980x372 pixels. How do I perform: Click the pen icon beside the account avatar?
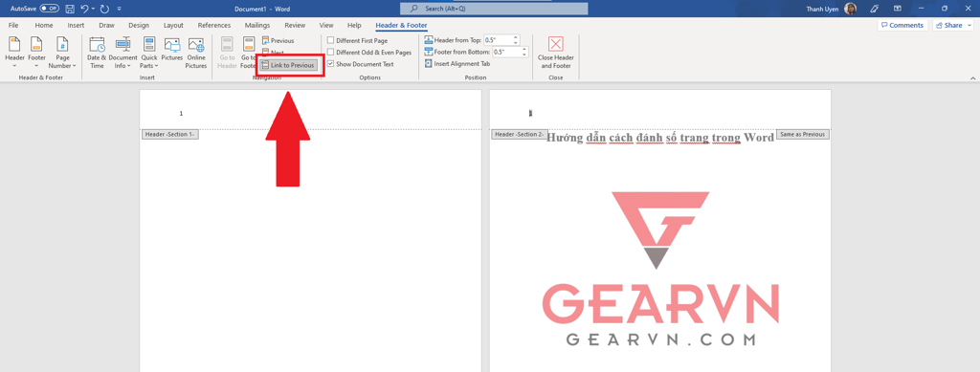pyautogui.click(x=875, y=9)
